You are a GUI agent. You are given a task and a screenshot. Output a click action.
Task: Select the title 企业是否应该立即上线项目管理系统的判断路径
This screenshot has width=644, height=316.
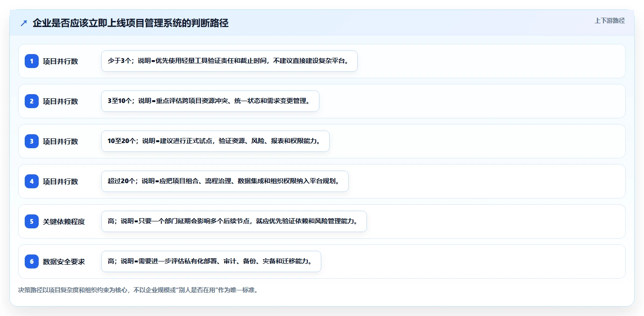pos(131,23)
